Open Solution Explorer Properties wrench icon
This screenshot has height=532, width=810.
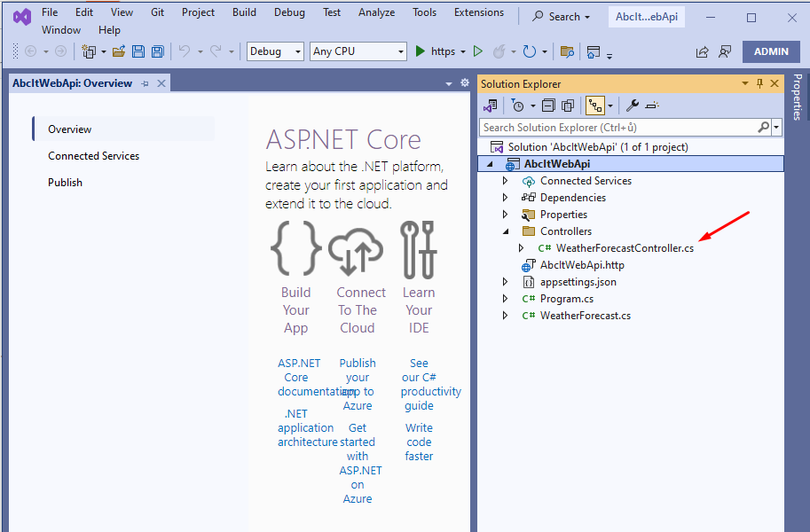click(x=632, y=106)
